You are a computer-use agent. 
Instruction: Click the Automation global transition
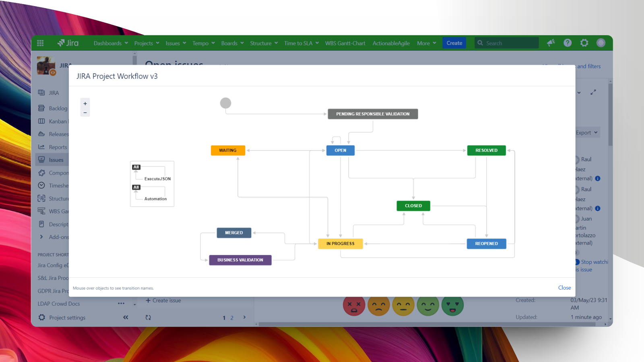coord(155,199)
